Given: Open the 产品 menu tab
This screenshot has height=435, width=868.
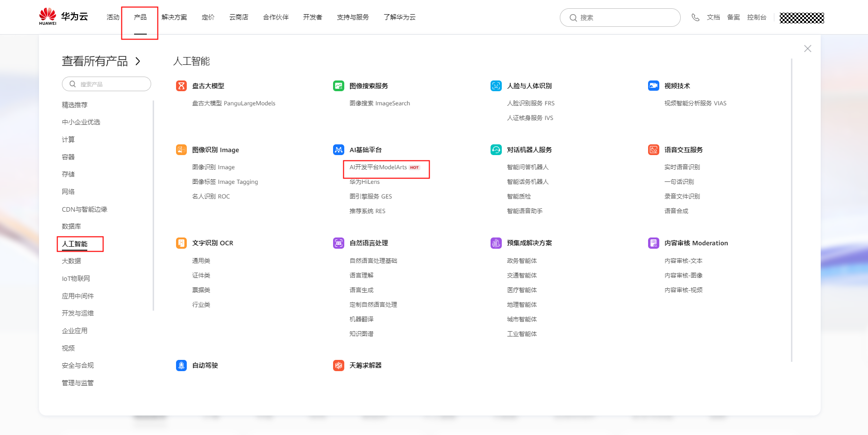Looking at the screenshot, I should pyautogui.click(x=140, y=17).
